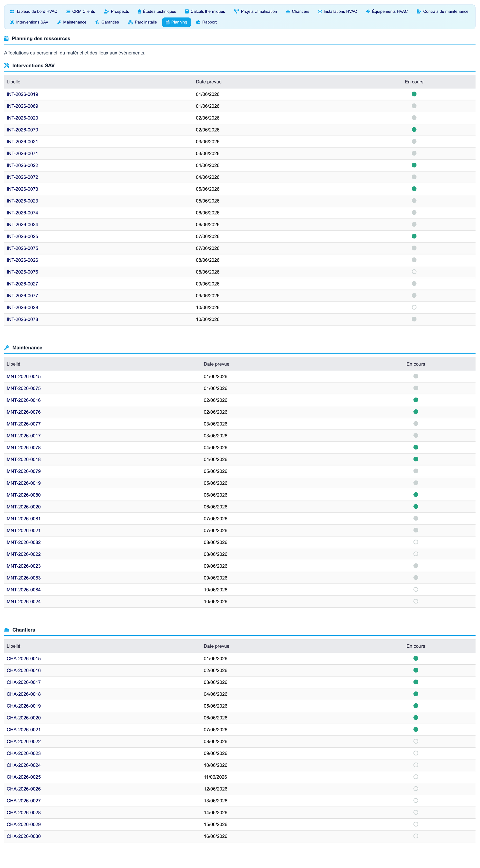Open the Prospects menu item
The height and width of the screenshot is (868, 480).
tap(116, 11)
